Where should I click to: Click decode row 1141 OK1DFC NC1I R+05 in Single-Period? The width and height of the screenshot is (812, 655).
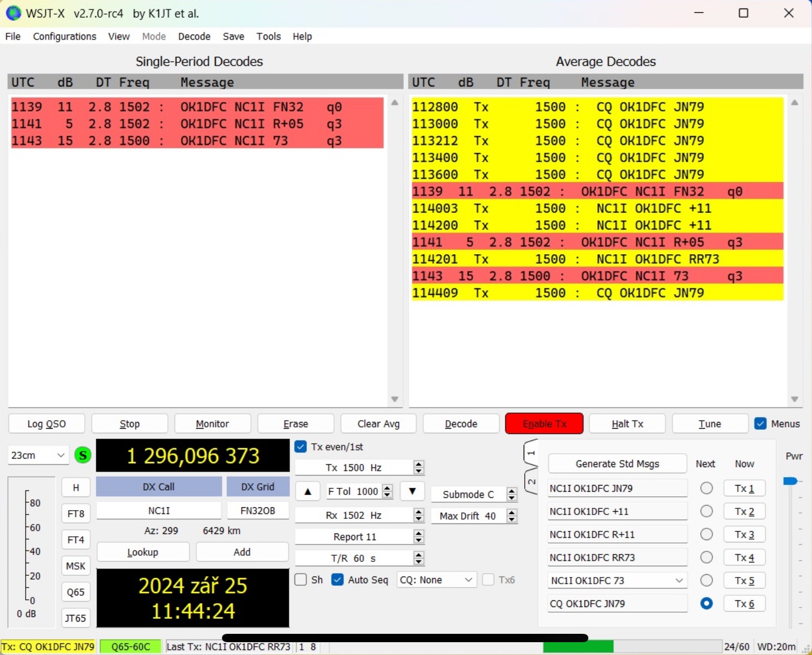[197, 124]
